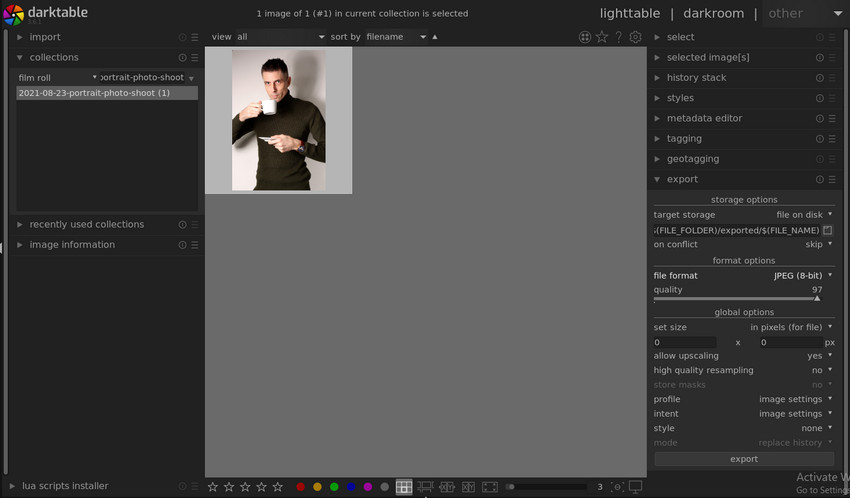Open the film roll collection type dropdown

click(57, 77)
